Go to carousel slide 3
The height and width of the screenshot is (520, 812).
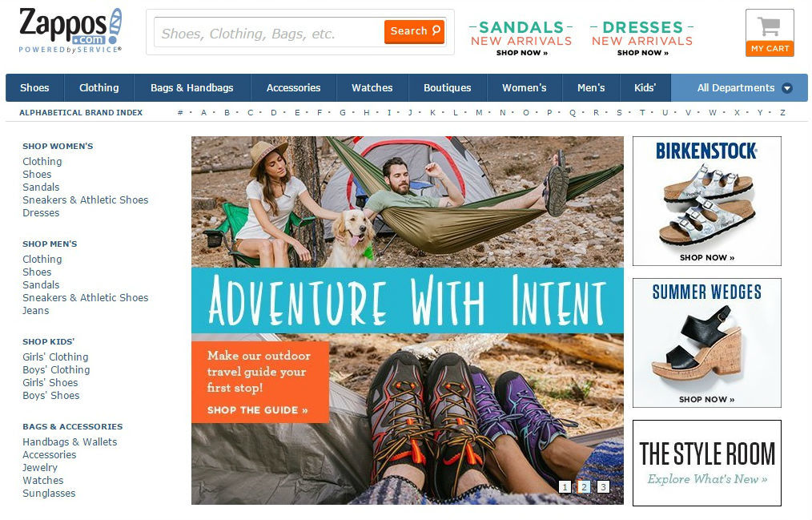(x=603, y=487)
